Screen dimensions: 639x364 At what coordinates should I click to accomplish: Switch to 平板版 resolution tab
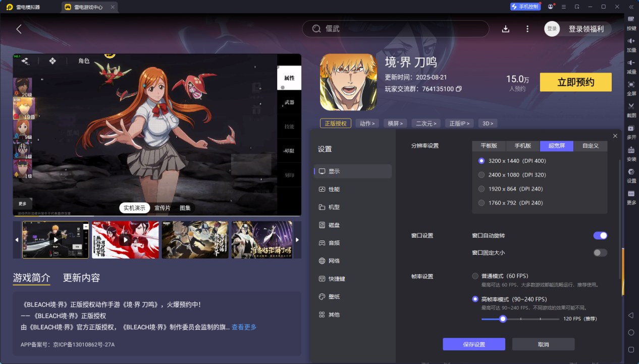point(489,146)
